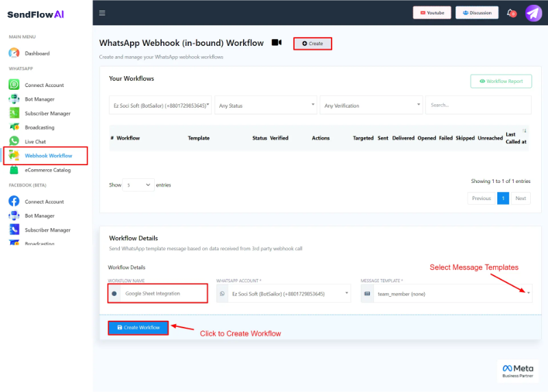Click the Last Called at column header
548x392 pixels.
point(516,138)
